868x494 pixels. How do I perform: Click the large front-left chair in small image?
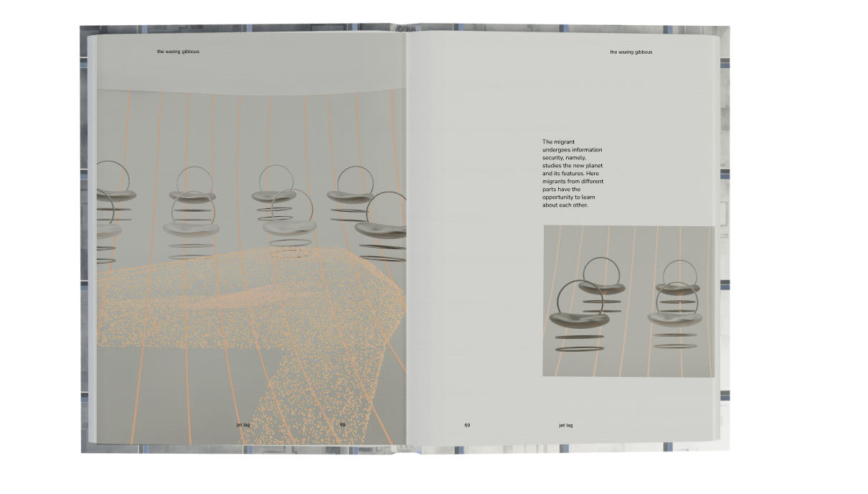[x=579, y=317]
